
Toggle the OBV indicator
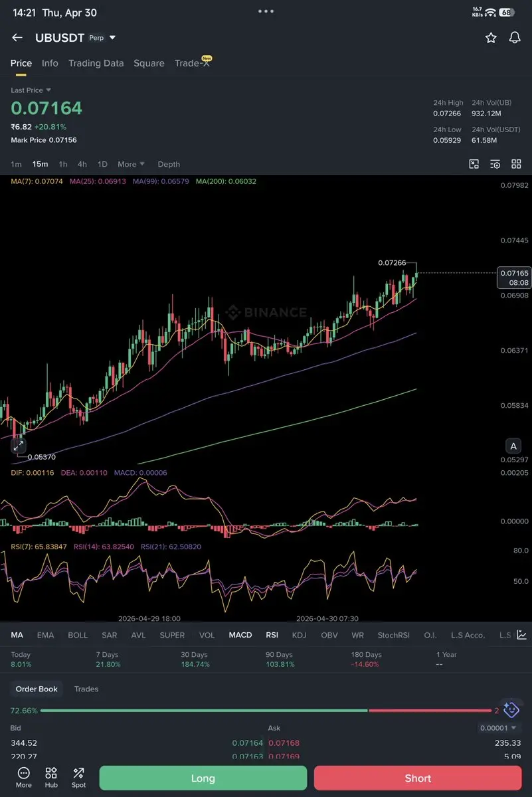[329, 635]
